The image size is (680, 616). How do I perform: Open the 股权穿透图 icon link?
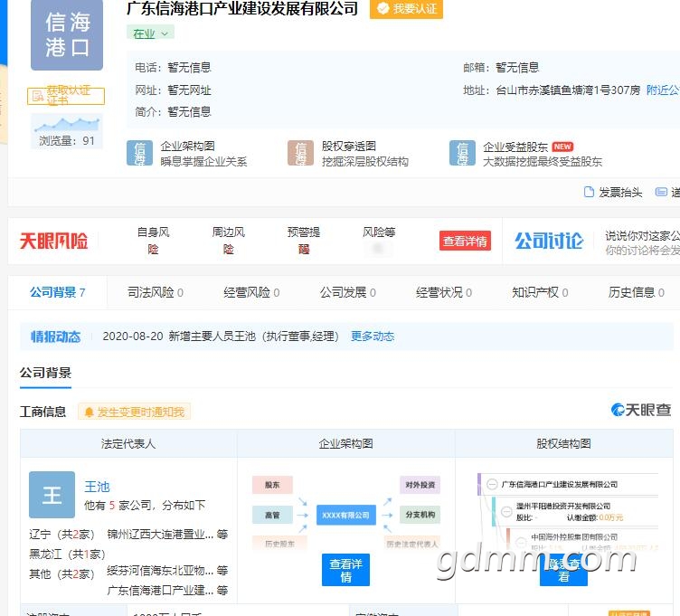300,153
